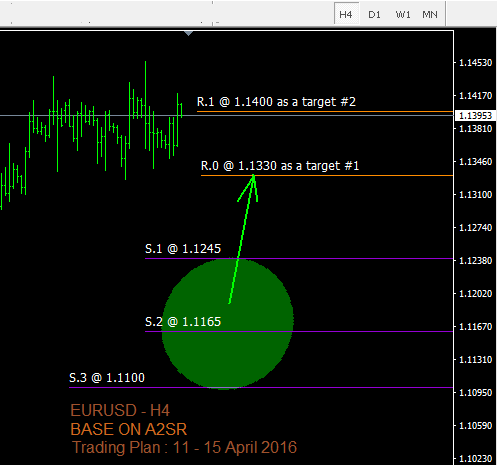The height and width of the screenshot is (465, 497).
Task: Switch to MN monthly timeframe
Action: 430,14
